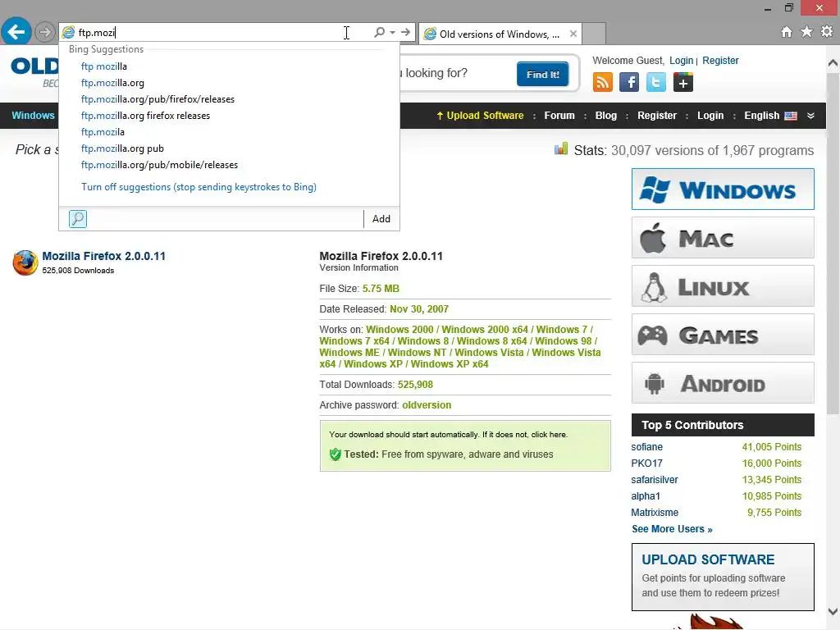The width and height of the screenshot is (840, 630).
Task: Click the Windows platform button
Action: tap(723, 189)
